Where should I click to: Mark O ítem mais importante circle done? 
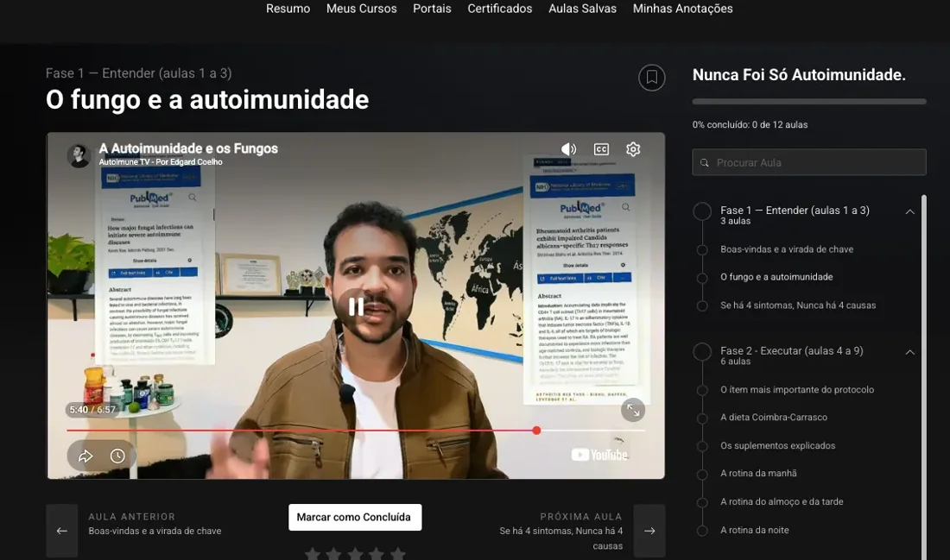coord(702,391)
